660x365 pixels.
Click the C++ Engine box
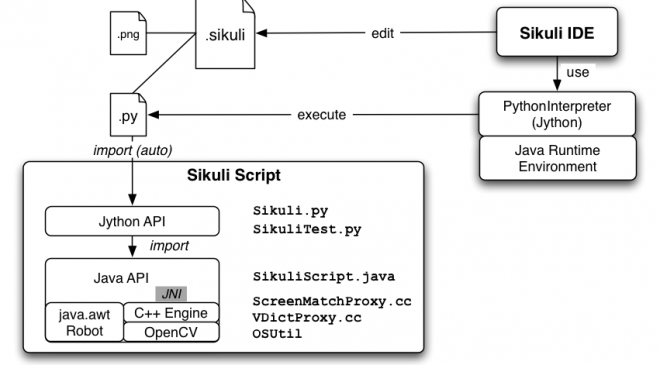171,313
